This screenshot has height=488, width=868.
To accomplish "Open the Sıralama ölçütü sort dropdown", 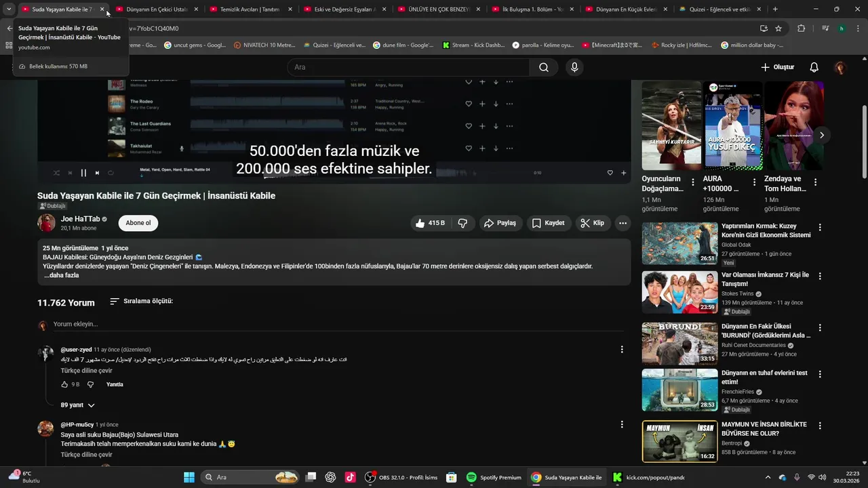I will 142,301.
